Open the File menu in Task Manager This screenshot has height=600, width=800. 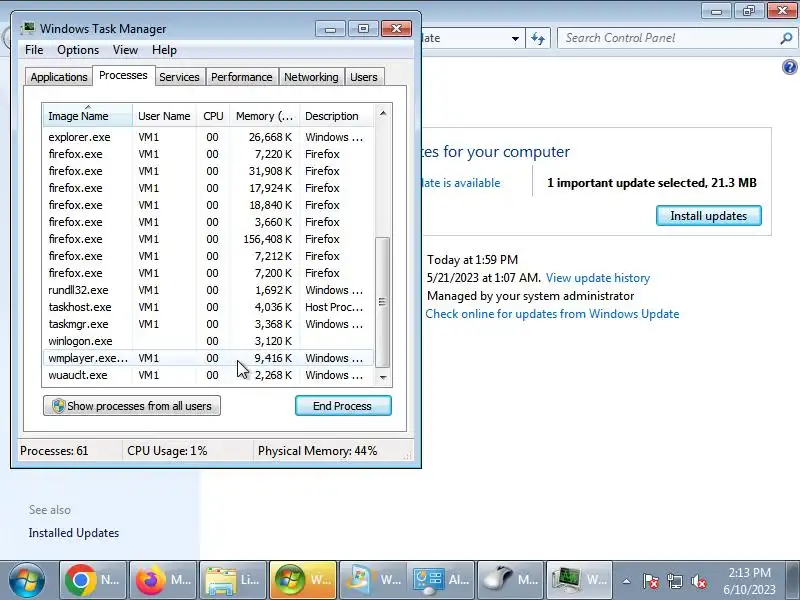pos(34,50)
